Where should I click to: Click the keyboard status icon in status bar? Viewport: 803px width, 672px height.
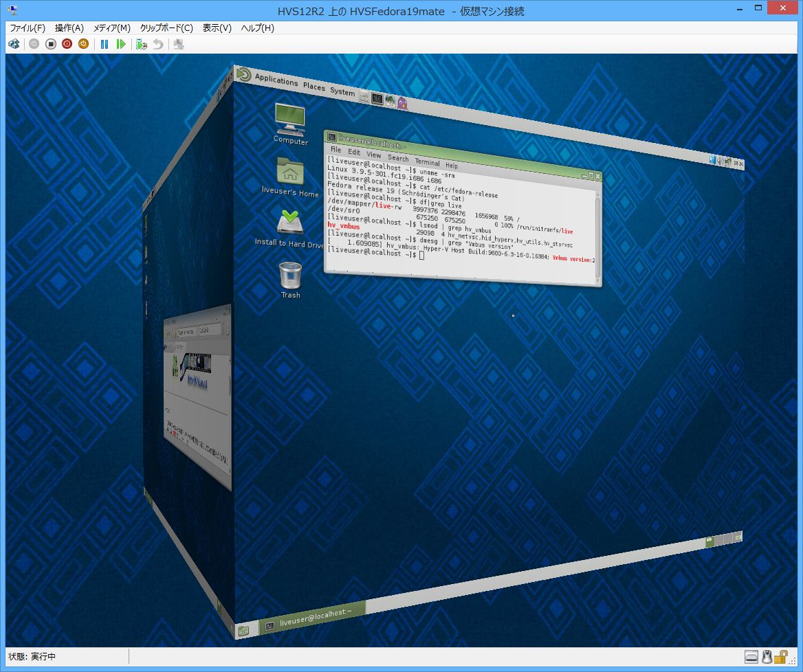[751, 656]
